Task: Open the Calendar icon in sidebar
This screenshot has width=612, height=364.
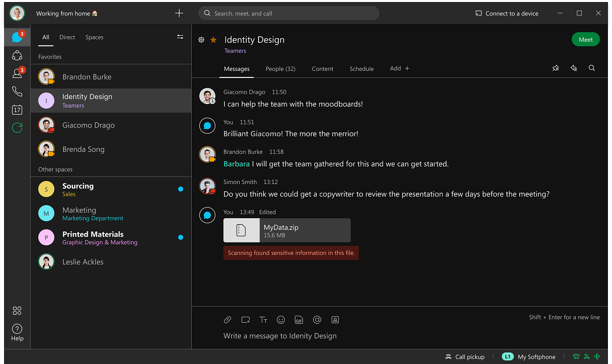Action: click(17, 110)
